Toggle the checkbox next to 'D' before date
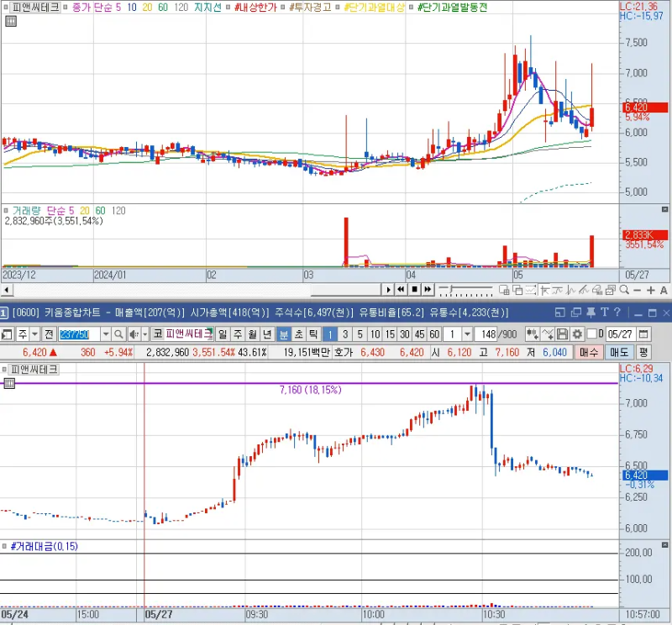The image size is (672, 625). pos(591,334)
